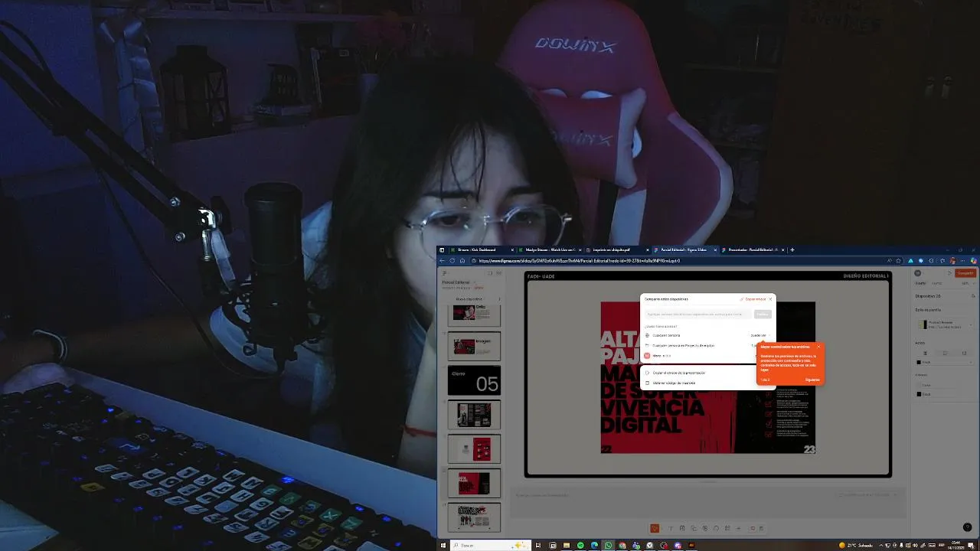Select the 'Cierre 05' slide thumbnail
Image resolution: width=980 pixels, height=551 pixels.
474,380
